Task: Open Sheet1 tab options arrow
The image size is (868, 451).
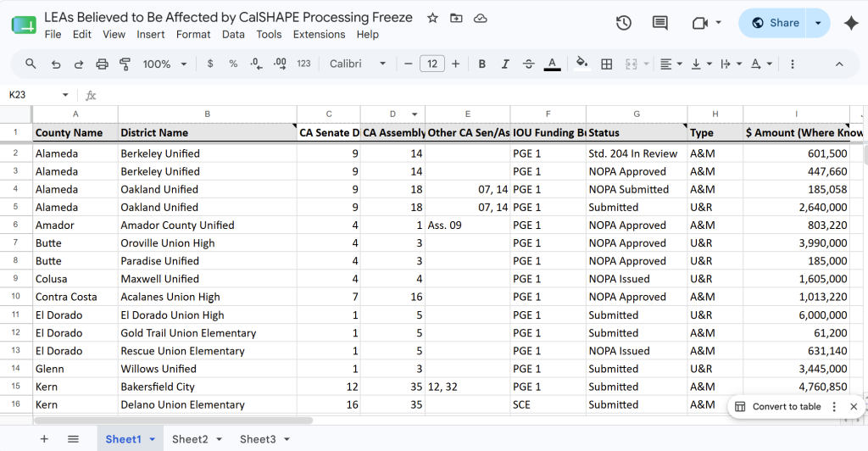Action: (x=153, y=439)
